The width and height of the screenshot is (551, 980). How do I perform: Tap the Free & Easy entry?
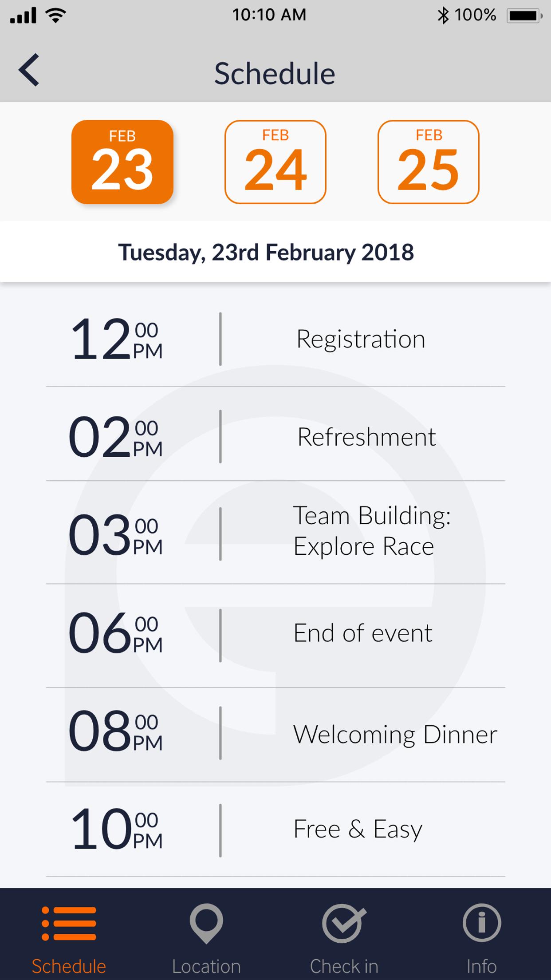(358, 829)
